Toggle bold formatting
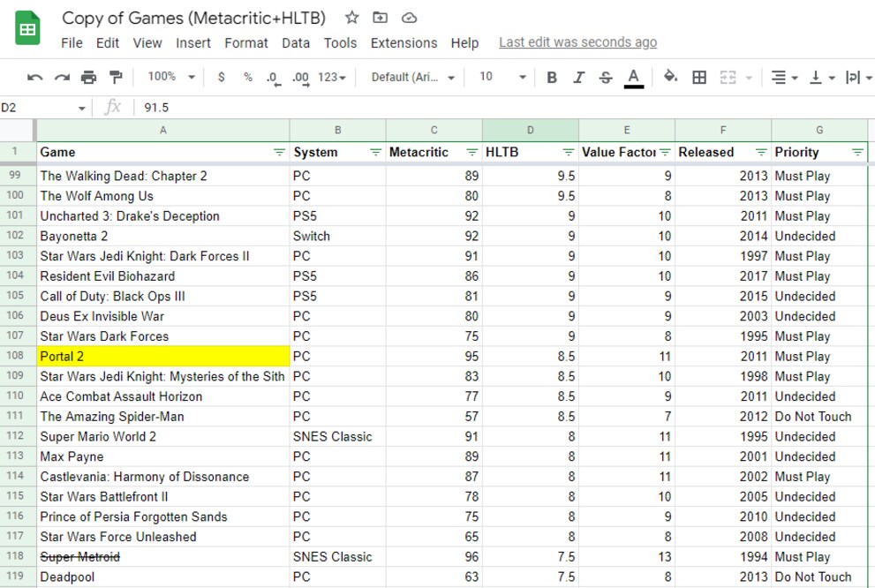875x588 pixels. [551, 77]
